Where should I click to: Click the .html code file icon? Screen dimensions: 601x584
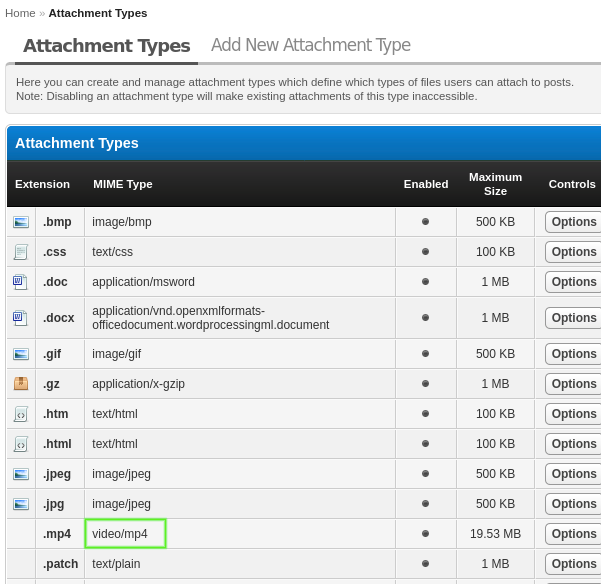[x=21, y=444]
